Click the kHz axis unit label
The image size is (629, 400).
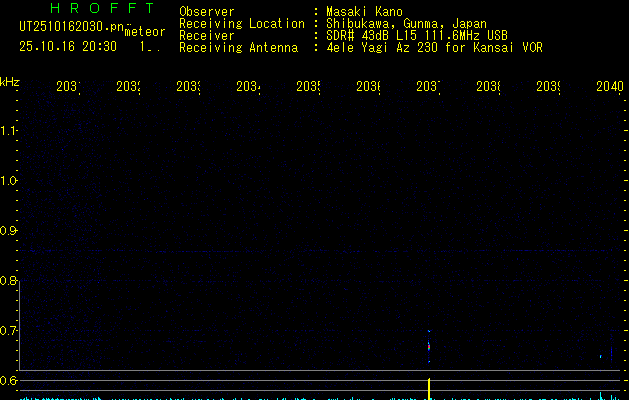point(9,81)
